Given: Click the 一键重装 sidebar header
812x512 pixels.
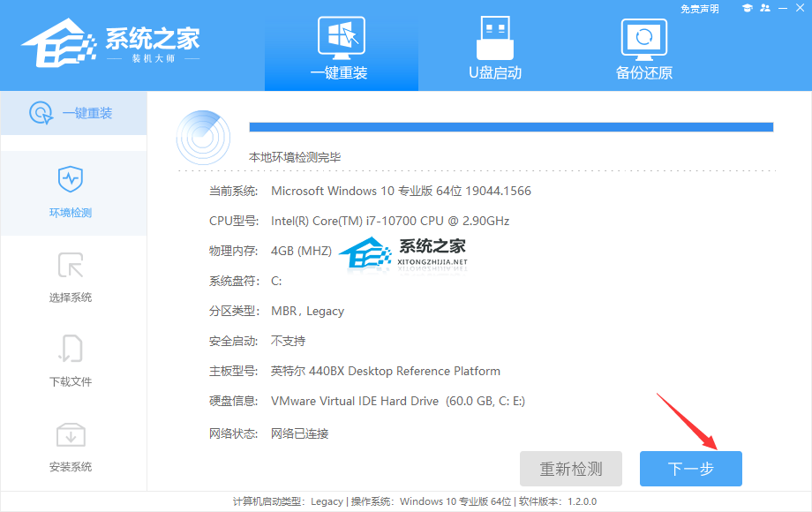Looking at the screenshot, I should [x=73, y=113].
